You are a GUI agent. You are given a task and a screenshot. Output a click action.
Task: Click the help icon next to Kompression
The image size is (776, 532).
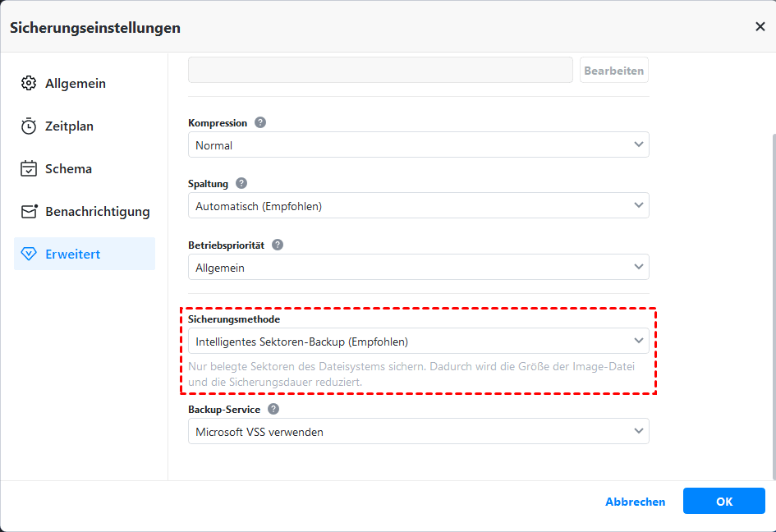tap(260, 123)
